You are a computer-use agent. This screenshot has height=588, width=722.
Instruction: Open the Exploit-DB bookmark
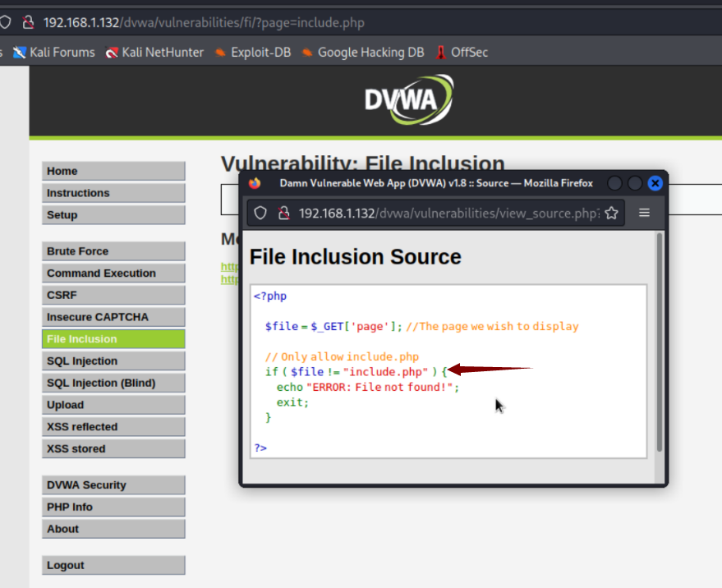coord(253,53)
